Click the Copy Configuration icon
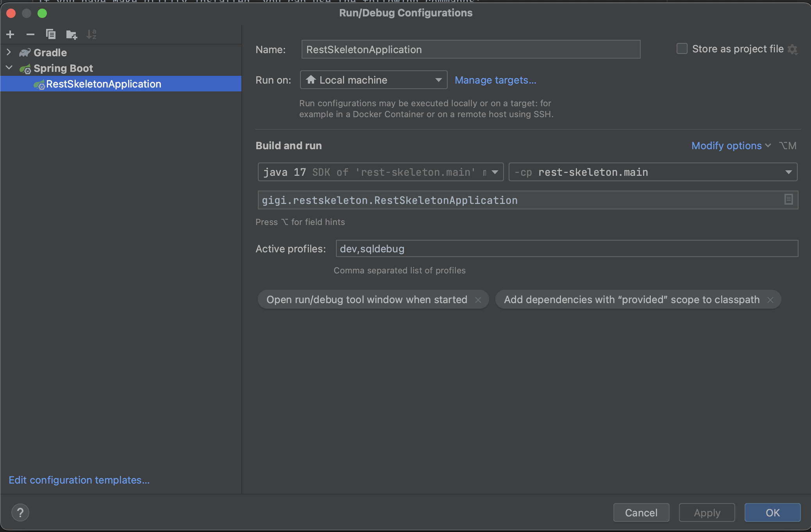 51,35
